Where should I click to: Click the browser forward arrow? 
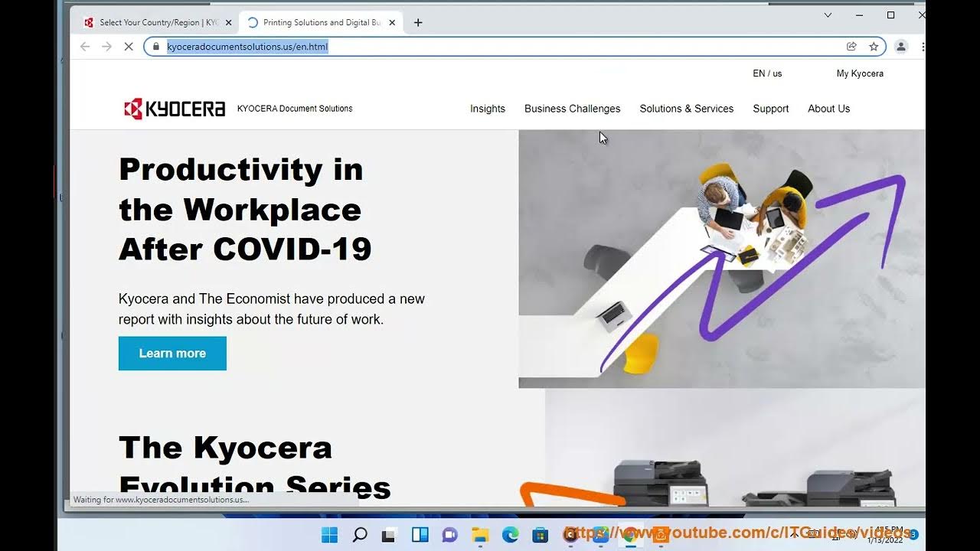click(106, 47)
